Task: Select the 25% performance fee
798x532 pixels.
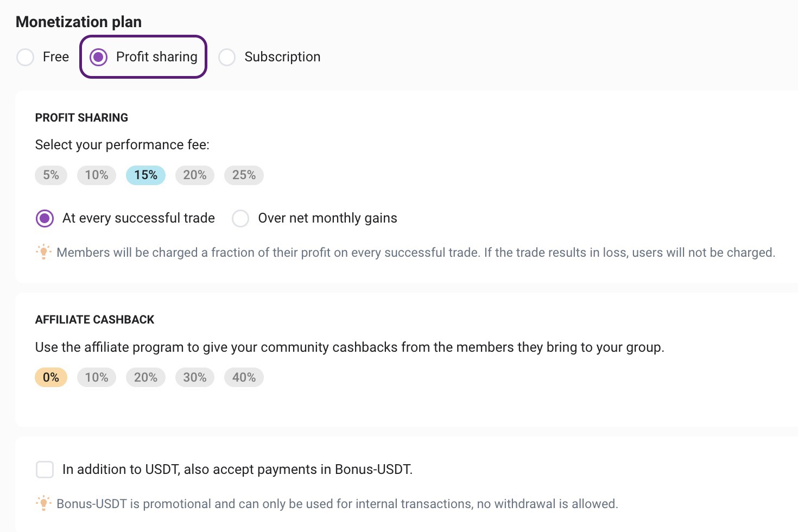Action: point(244,175)
